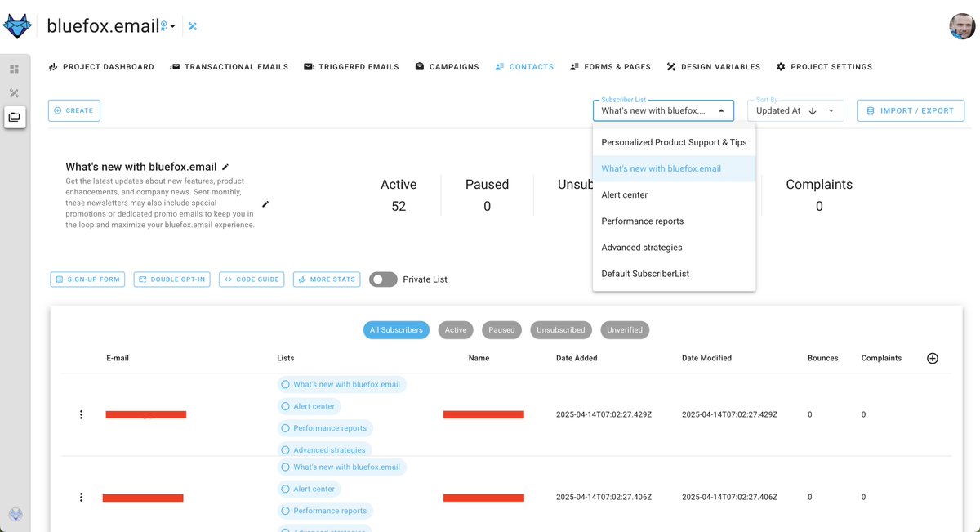The width and height of the screenshot is (980, 532).
Task: Open the projects folder icon in sidebar
Action: pos(13,118)
